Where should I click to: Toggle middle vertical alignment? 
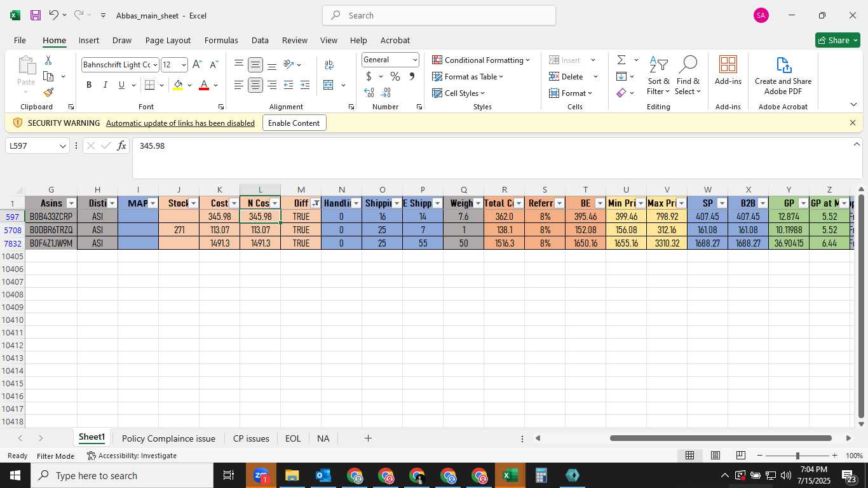coord(255,65)
